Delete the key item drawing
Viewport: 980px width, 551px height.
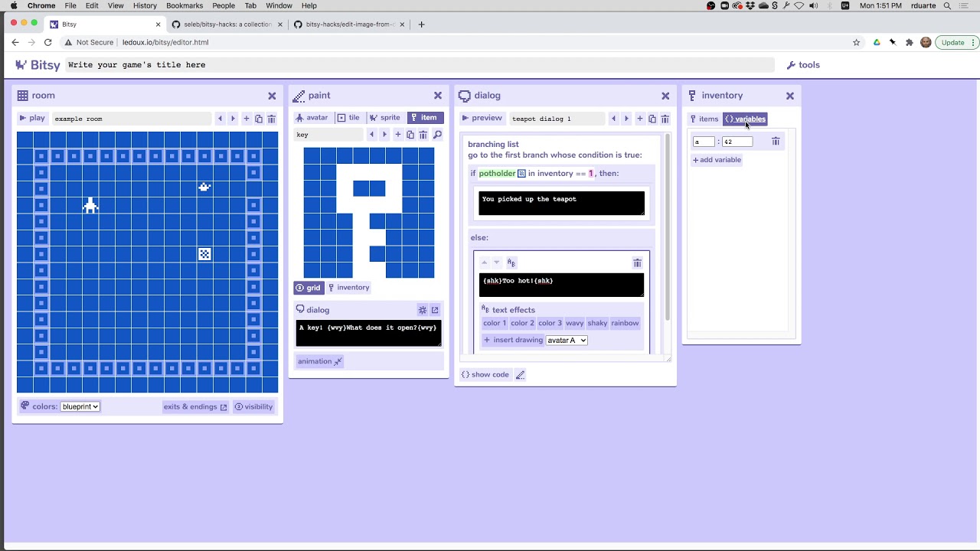pos(423,135)
